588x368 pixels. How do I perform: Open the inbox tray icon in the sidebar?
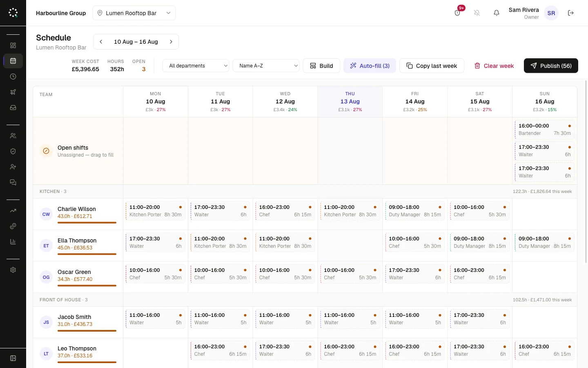[x=13, y=108]
